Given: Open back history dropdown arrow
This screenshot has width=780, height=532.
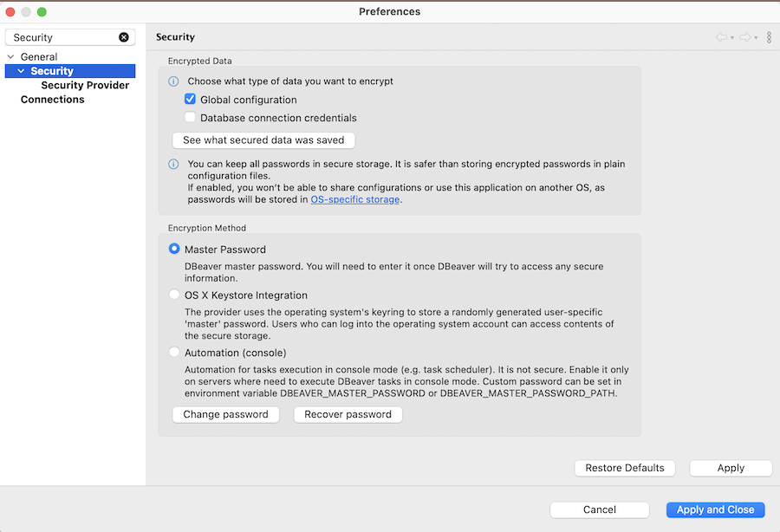Looking at the screenshot, I should point(732,38).
